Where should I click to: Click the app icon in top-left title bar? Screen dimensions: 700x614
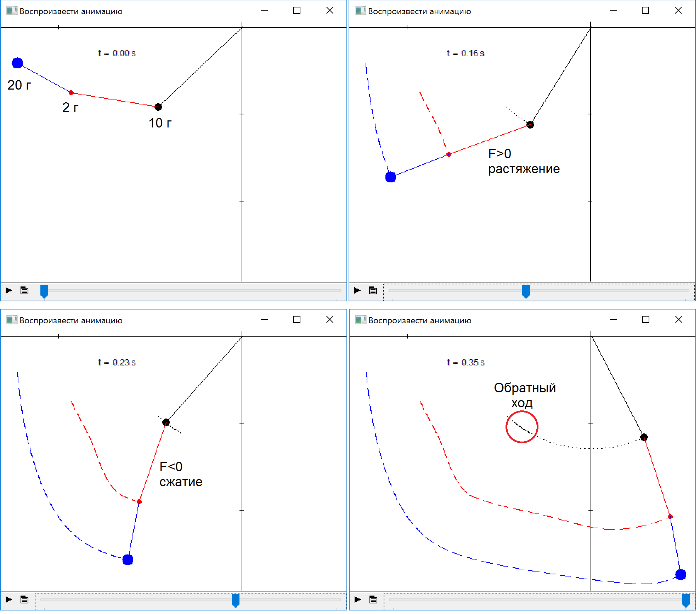(12, 11)
